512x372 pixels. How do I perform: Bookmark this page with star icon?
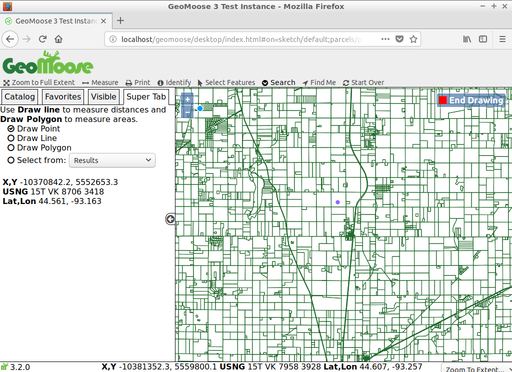point(414,39)
